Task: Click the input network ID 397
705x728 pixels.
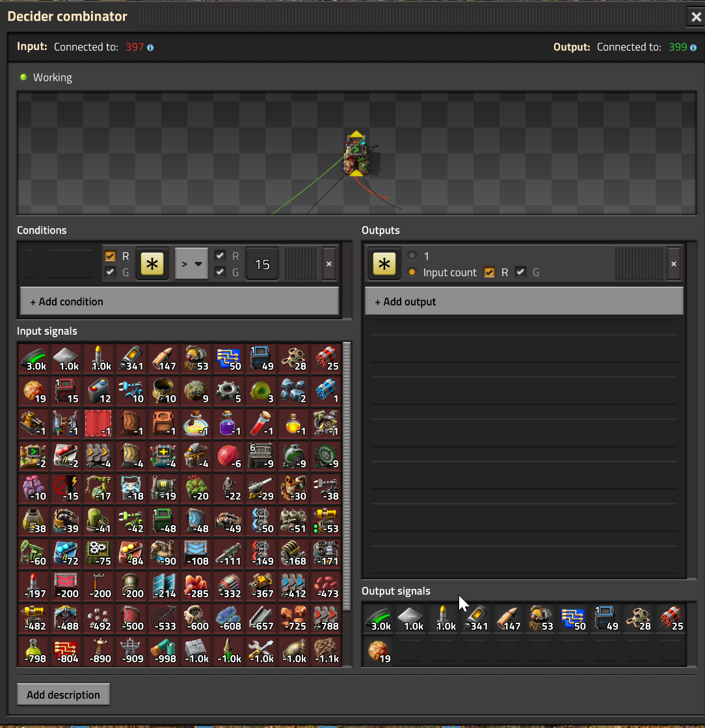Action: point(135,47)
